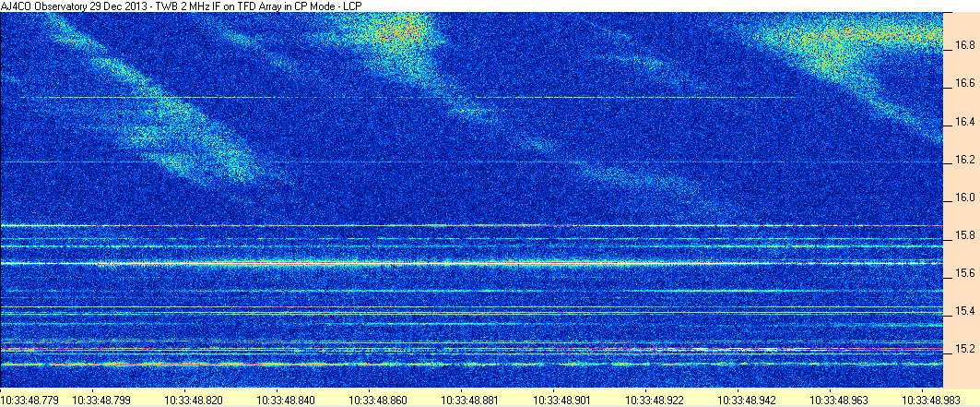Click the AJ4CO Observatory title text
This screenshot has height=407, width=980.
click(182, 6)
